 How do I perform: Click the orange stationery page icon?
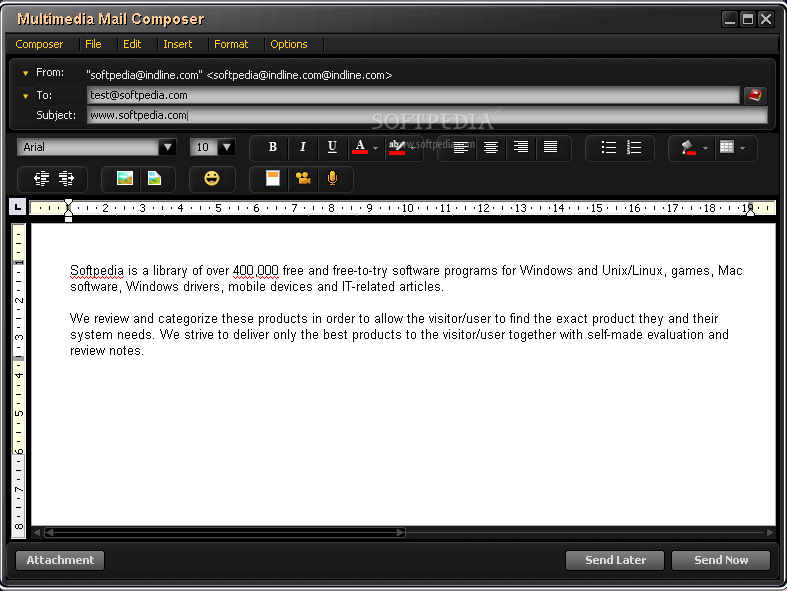tap(273, 178)
